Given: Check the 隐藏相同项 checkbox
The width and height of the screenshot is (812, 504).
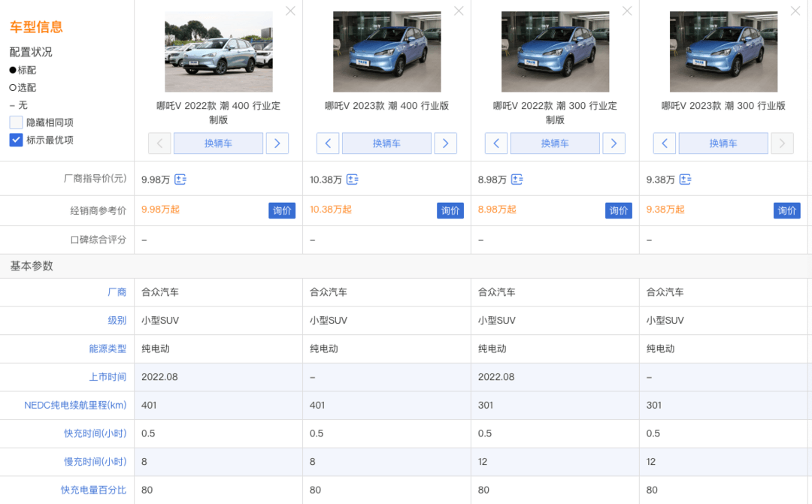Looking at the screenshot, I should [16, 122].
